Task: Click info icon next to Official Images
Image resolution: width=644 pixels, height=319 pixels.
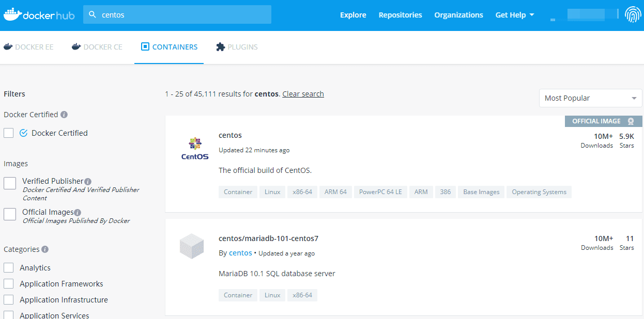Action: click(78, 212)
